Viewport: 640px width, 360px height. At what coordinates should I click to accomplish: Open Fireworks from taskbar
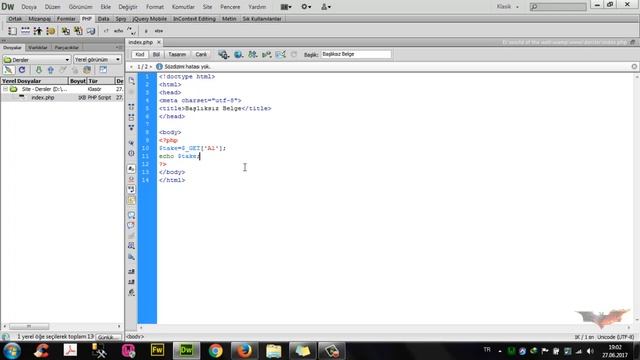click(157, 351)
